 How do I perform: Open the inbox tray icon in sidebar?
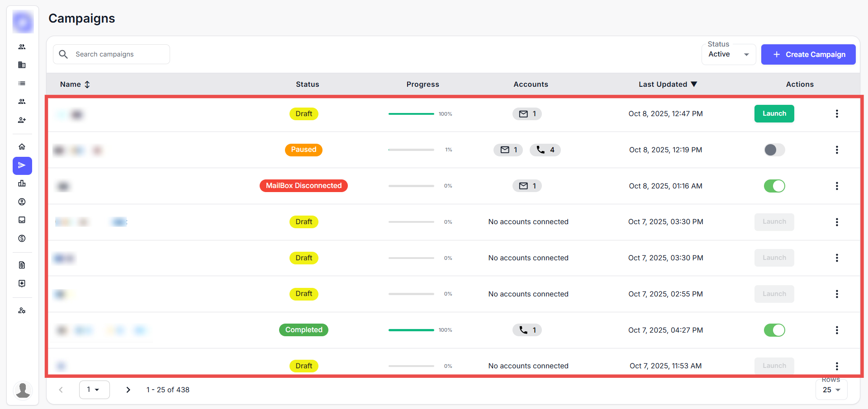(x=22, y=220)
